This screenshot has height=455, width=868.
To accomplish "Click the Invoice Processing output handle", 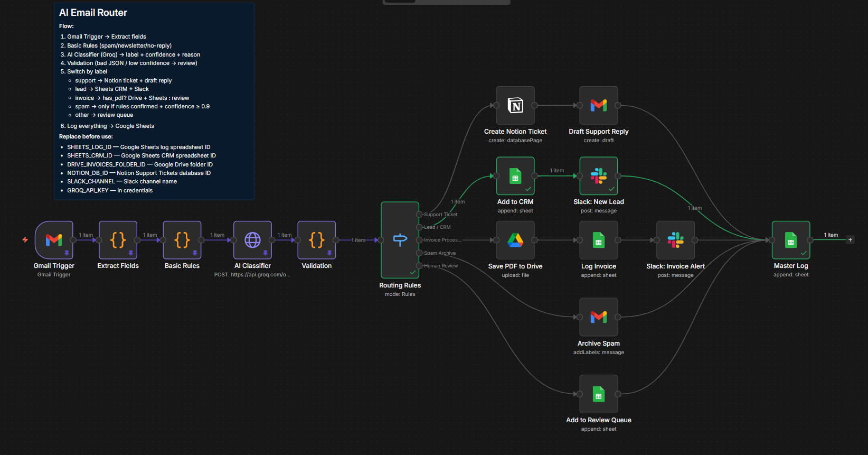I will tap(419, 240).
